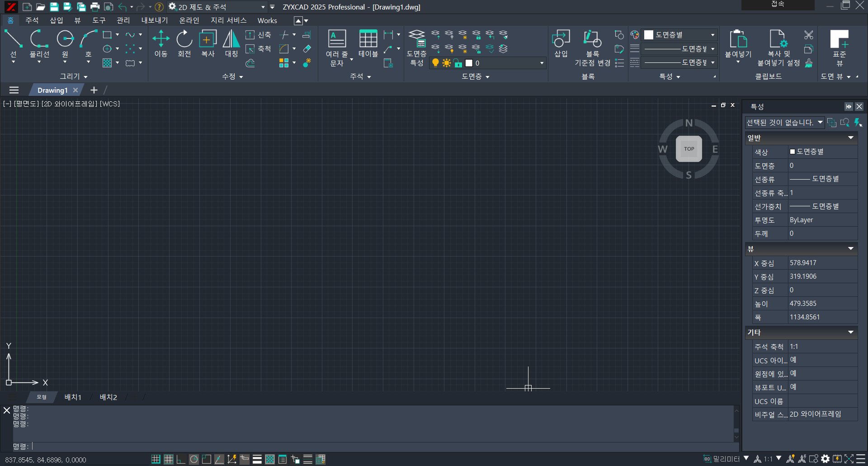Screen dimensions: 868x466
Task: Select the 폴리선 (Polyline) tool
Action: pyautogui.click(x=39, y=43)
